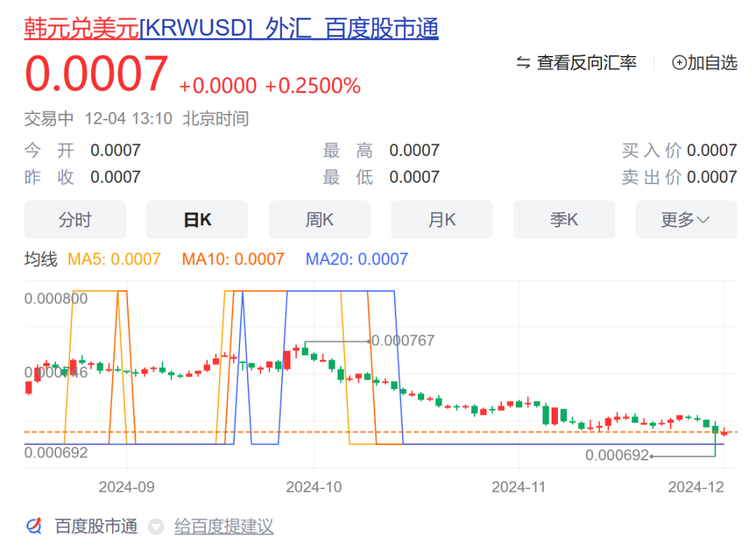Open the 给百度提建议 feedback link

(x=224, y=527)
